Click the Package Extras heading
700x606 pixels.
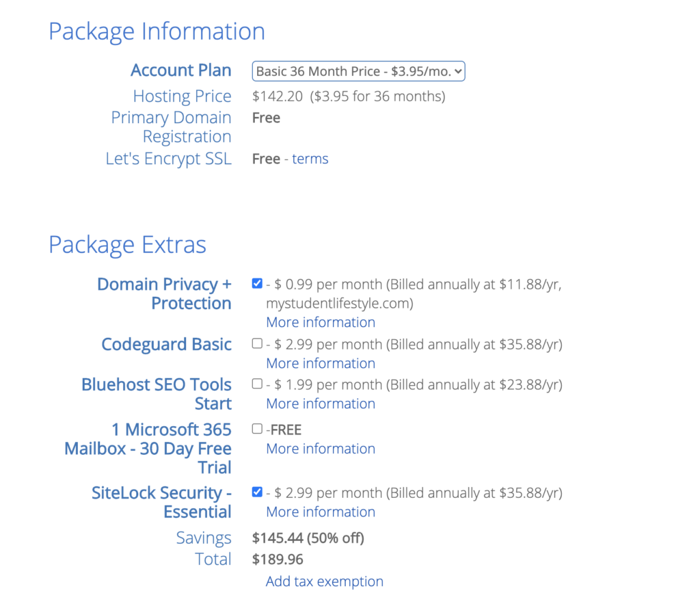coord(127,245)
